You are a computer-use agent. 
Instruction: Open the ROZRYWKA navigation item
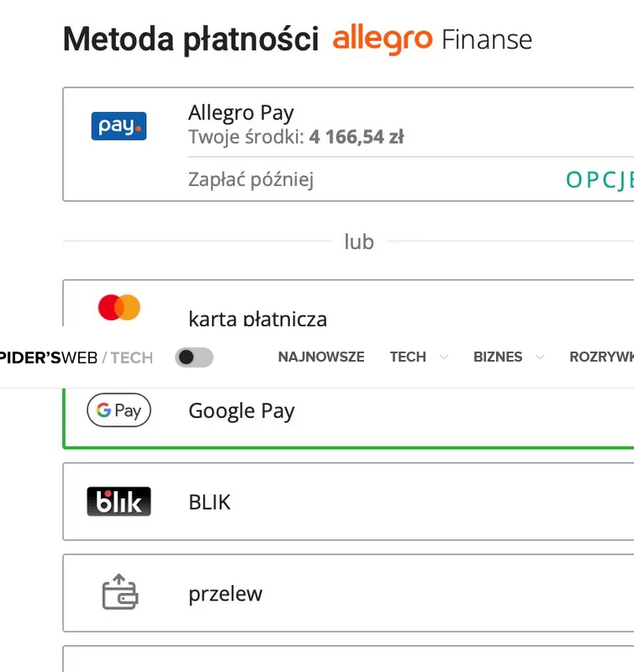(600, 357)
